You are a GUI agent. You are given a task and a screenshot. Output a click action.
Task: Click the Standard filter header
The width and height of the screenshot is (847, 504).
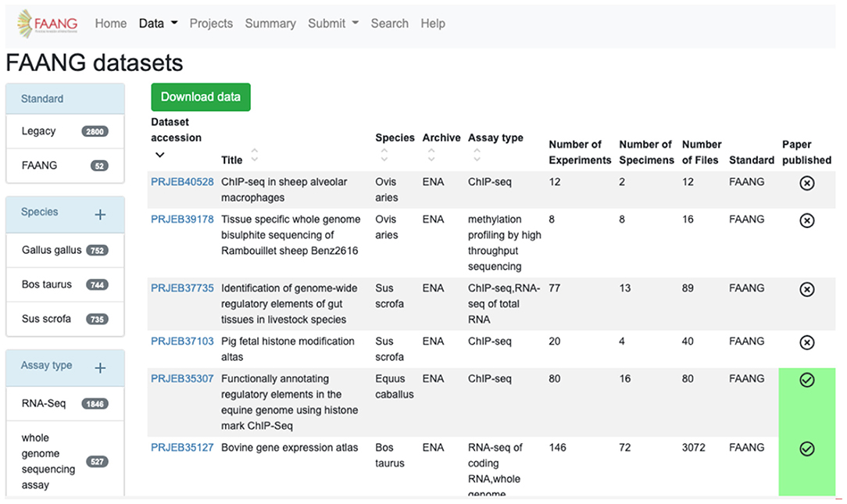click(x=65, y=98)
